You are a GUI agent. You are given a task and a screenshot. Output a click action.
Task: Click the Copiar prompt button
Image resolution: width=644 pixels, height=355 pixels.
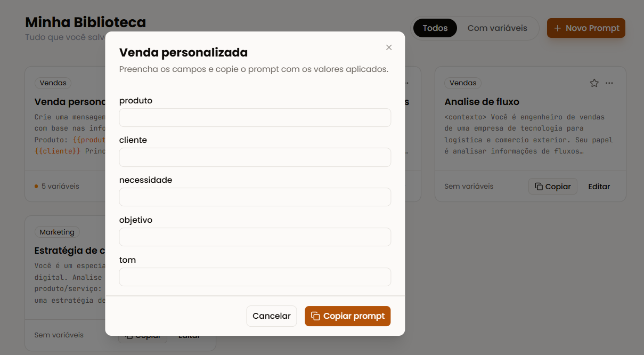(x=348, y=316)
